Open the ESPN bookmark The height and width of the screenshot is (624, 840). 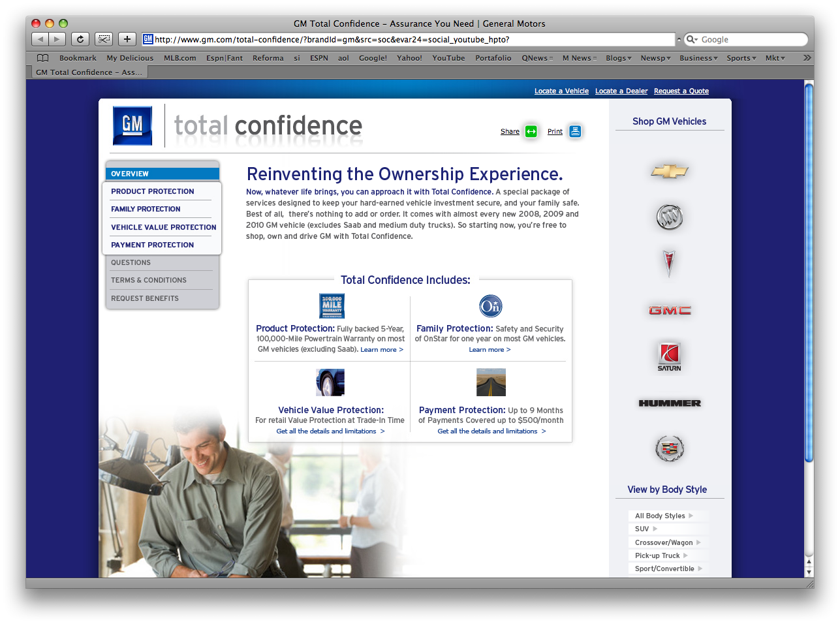coord(319,58)
